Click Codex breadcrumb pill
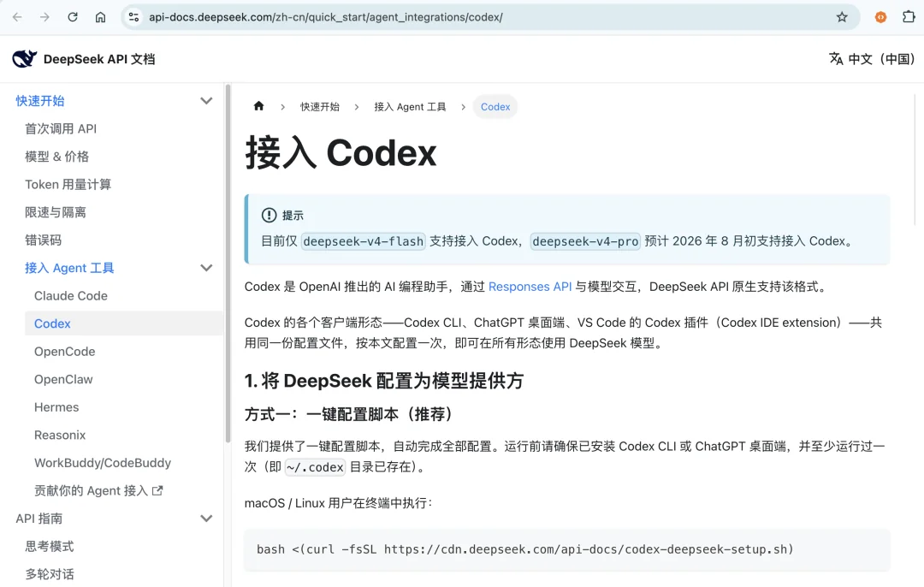 (x=495, y=107)
